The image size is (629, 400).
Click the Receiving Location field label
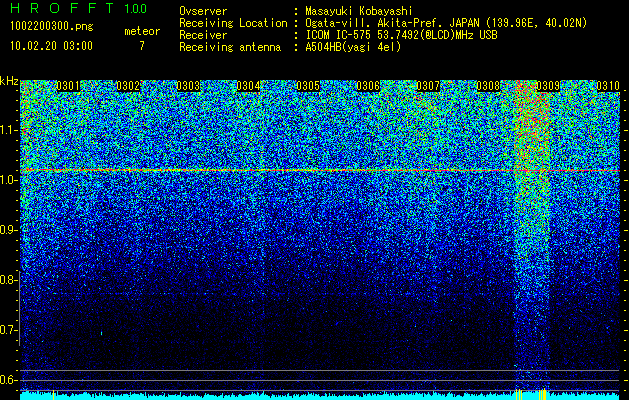tap(233, 23)
